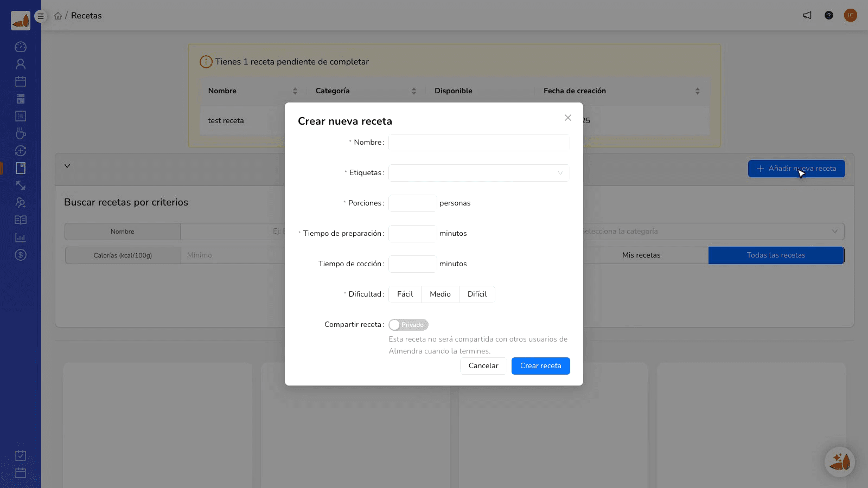
Task: Select the recipes bookmark-book icon in sidebar
Action: point(21,168)
